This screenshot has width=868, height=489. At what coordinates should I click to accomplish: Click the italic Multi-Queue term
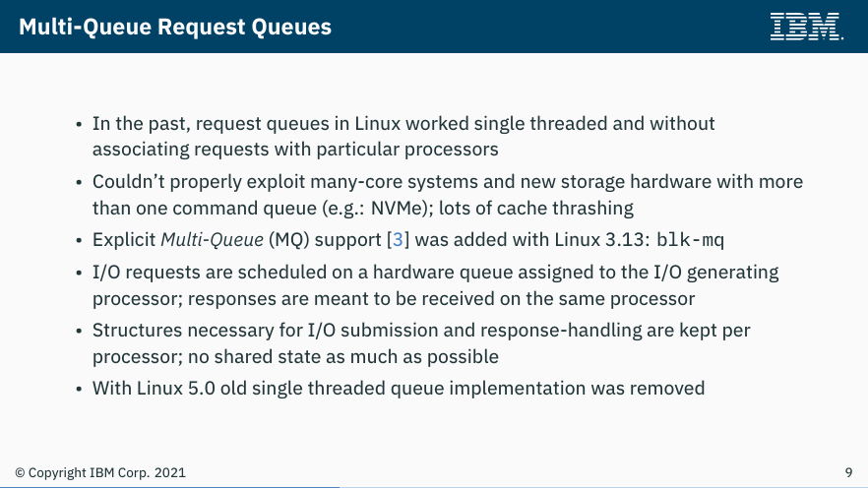(x=212, y=240)
